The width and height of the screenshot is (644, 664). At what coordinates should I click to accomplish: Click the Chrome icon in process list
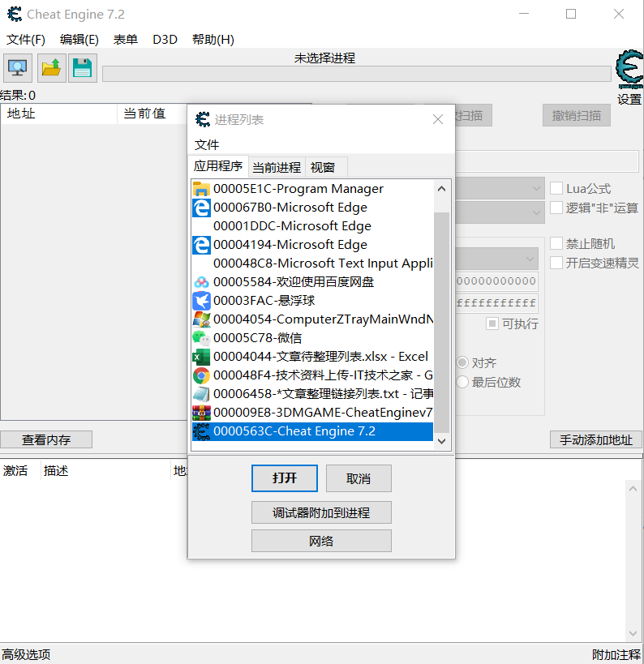pos(201,375)
